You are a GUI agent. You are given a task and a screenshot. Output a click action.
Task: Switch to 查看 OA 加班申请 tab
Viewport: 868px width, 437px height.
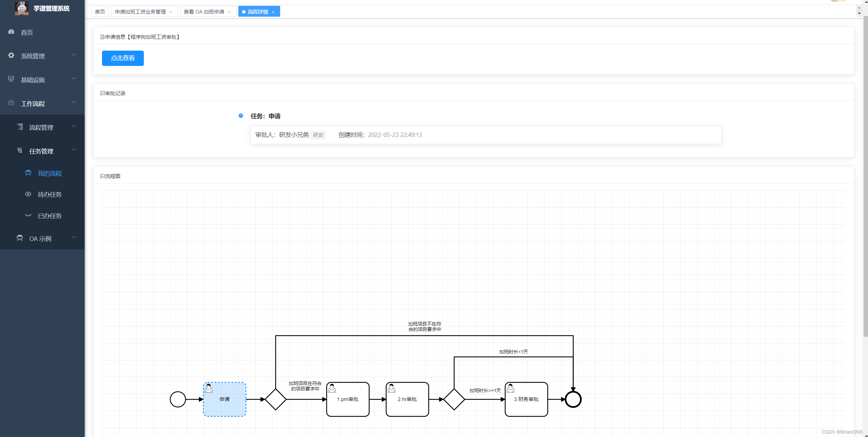(204, 12)
